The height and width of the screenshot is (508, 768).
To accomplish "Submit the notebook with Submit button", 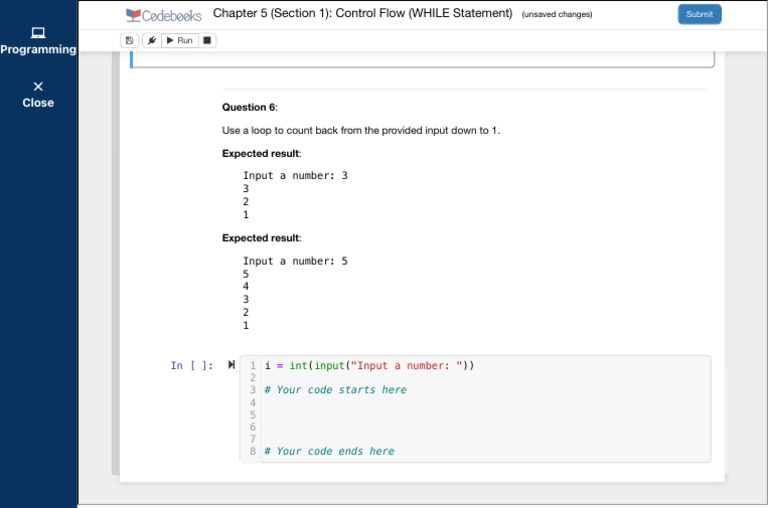I will click(x=699, y=14).
